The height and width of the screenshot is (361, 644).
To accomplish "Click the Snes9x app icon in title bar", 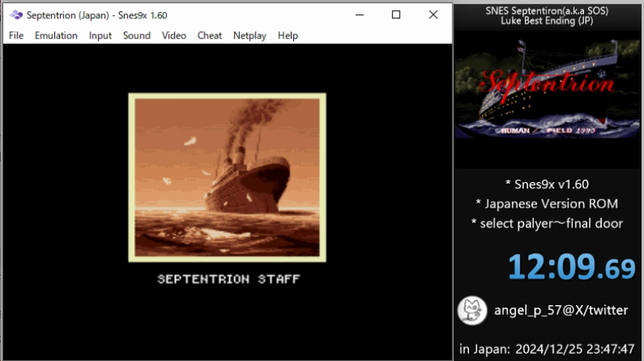I will point(16,15).
